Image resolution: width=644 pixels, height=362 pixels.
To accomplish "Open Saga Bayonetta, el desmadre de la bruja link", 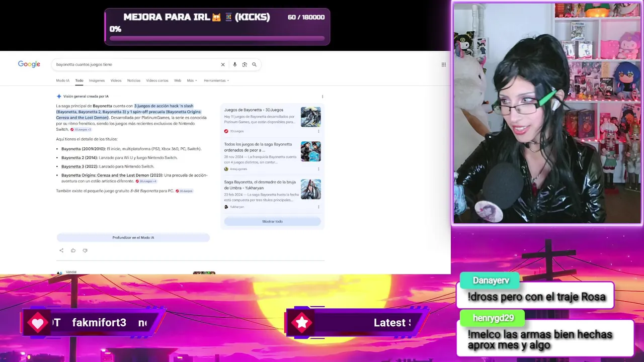I will 260,185.
